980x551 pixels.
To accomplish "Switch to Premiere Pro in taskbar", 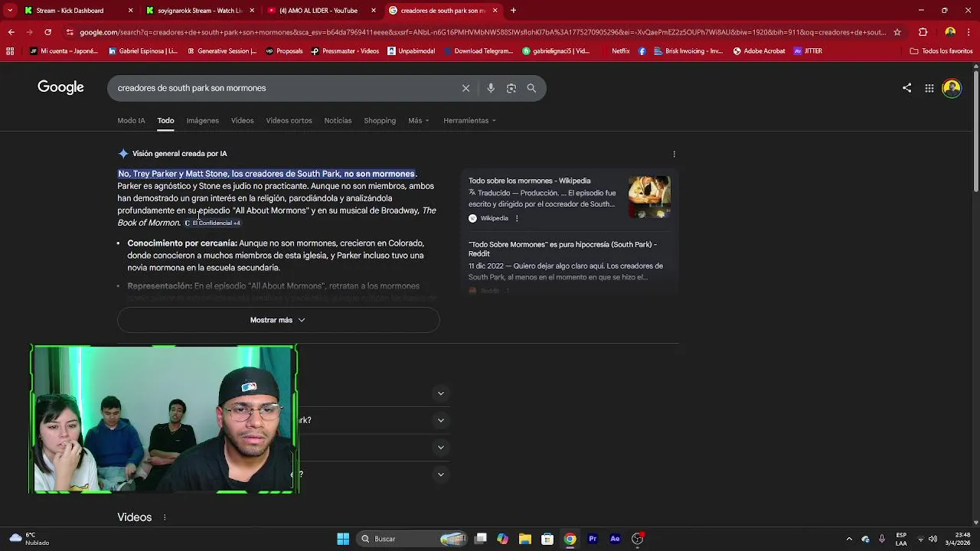I will (x=593, y=539).
